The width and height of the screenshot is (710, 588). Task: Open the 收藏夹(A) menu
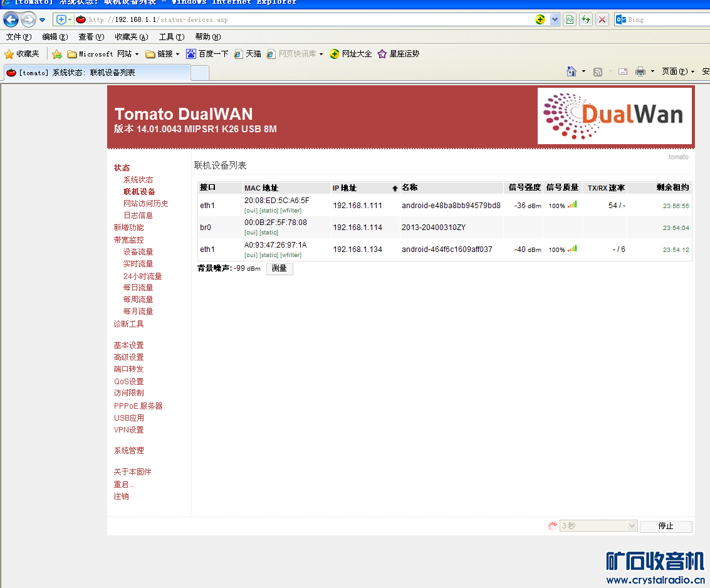pyautogui.click(x=132, y=37)
